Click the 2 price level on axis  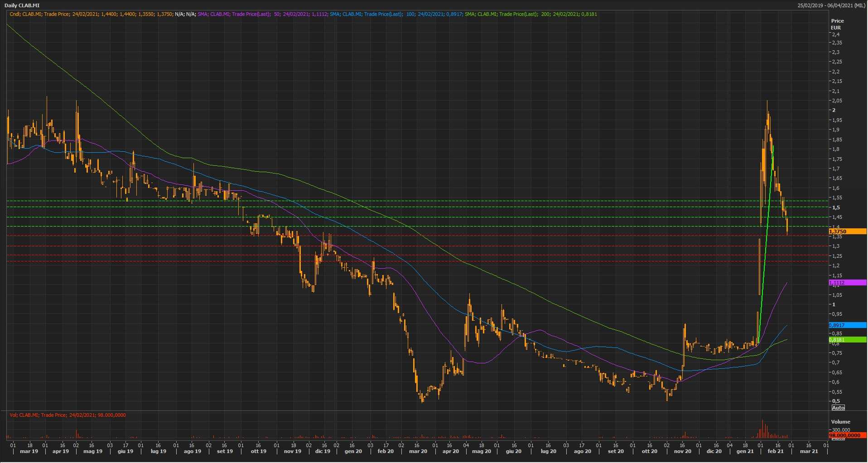tap(834, 110)
